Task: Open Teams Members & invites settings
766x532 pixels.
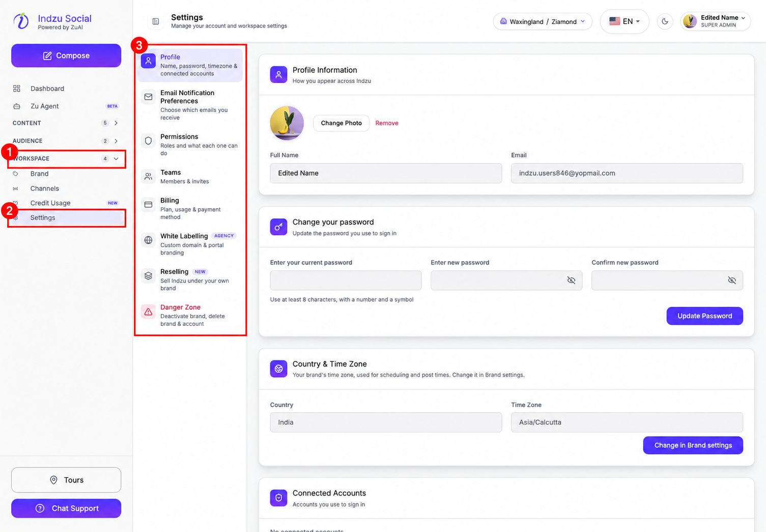Action: click(190, 177)
